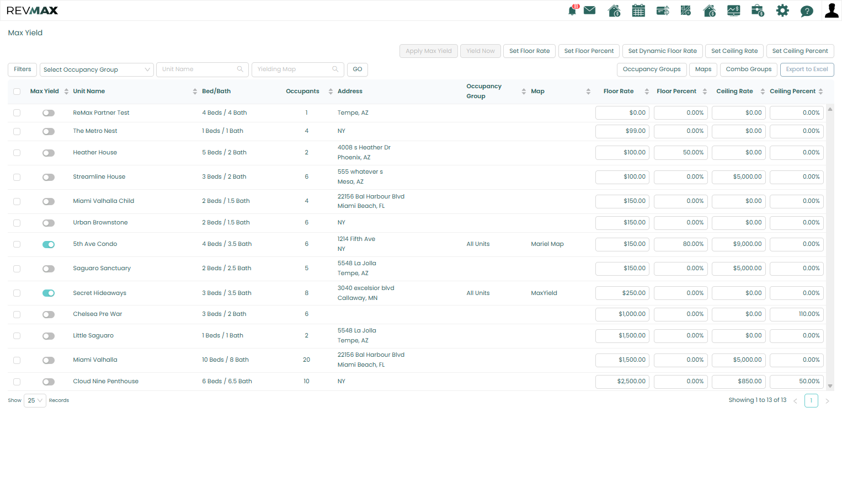Sort by Ceiling Percent column arrows
Image resolution: width=842 pixels, height=504 pixels.
click(820, 92)
